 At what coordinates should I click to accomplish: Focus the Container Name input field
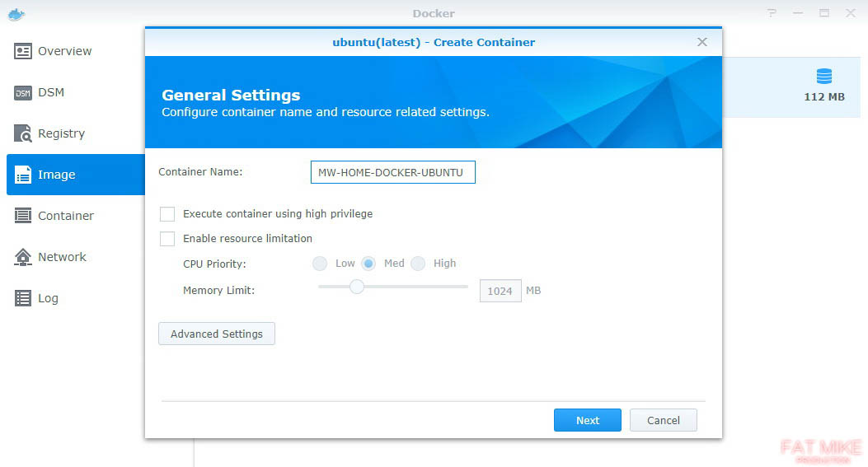393,172
